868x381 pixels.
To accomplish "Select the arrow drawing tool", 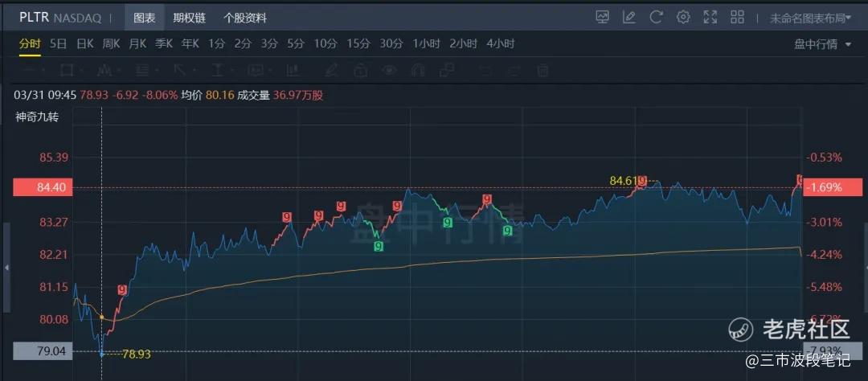I will (x=179, y=70).
